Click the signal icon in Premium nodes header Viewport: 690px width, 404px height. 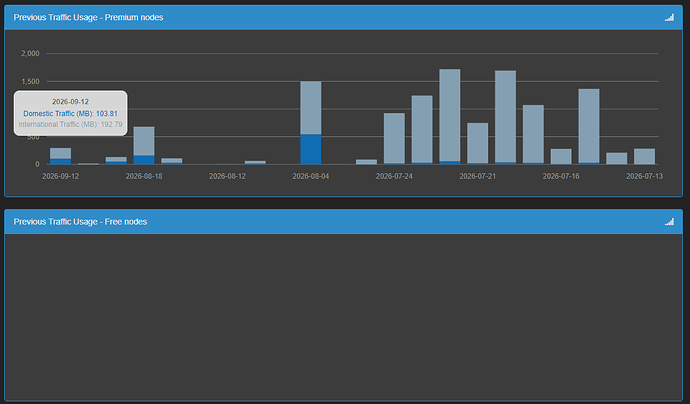click(x=669, y=17)
